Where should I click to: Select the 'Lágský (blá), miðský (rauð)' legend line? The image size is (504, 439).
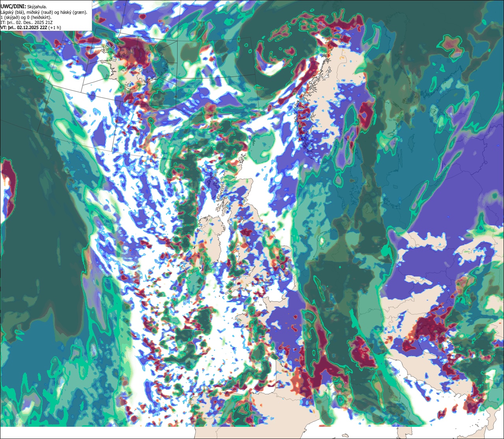44,12
